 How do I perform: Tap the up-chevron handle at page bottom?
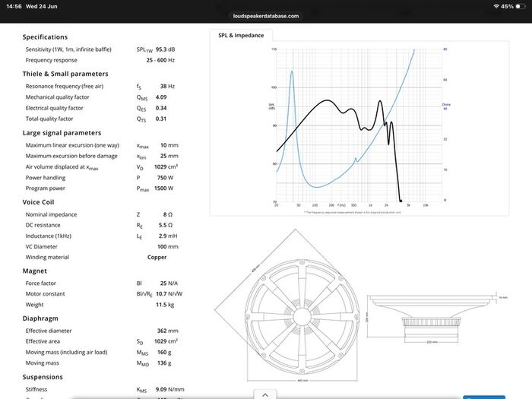point(265,394)
